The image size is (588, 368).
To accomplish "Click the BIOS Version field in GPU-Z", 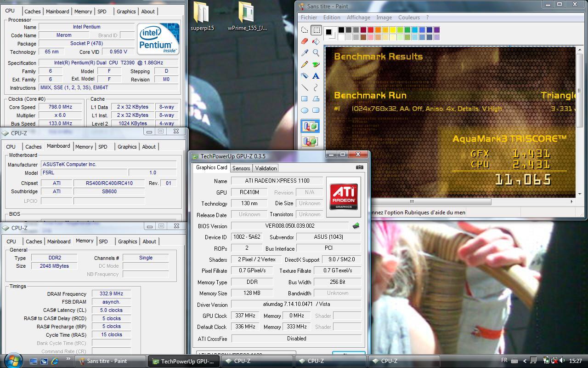I will click(289, 226).
